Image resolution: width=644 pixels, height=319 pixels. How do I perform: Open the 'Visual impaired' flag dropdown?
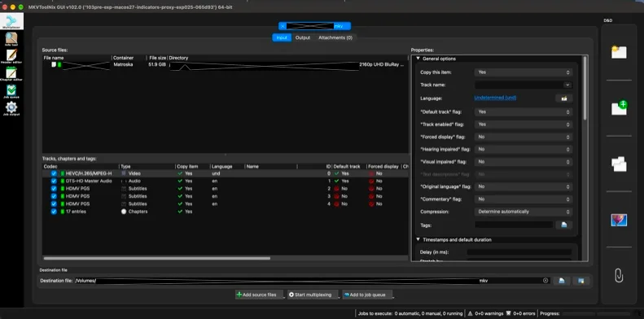click(524, 162)
